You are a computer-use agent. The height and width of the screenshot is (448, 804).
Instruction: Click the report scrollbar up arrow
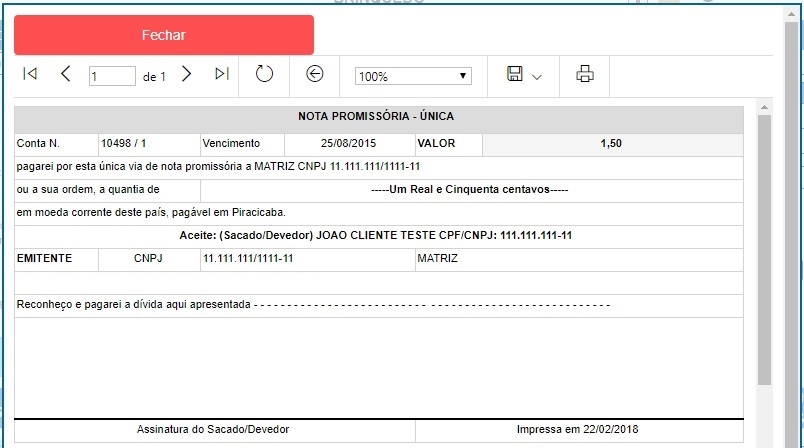pyautogui.click(x=764, y=106)
